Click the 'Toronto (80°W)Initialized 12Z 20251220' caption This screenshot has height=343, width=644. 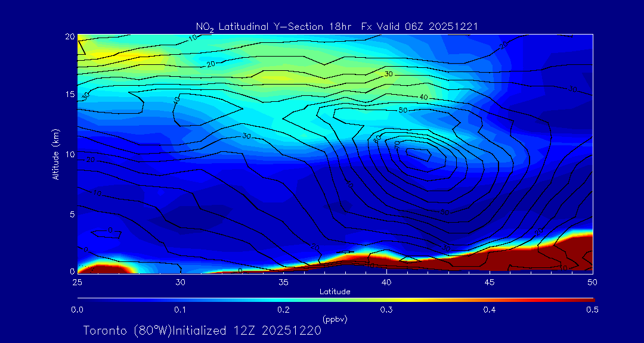[202, 330]
